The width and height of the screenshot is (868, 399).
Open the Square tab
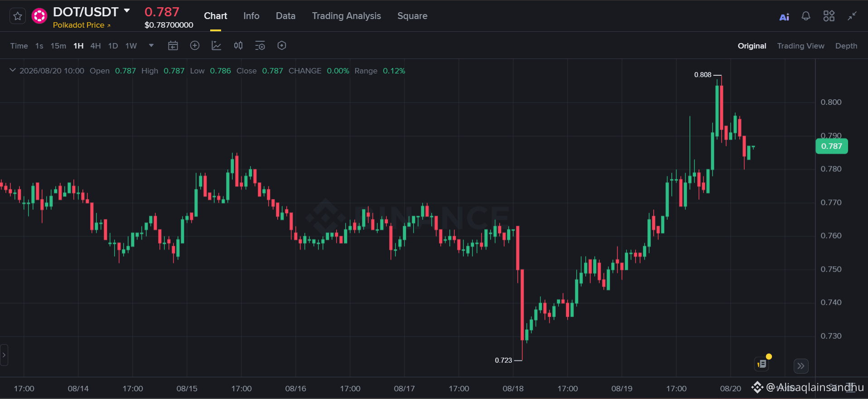412,16
